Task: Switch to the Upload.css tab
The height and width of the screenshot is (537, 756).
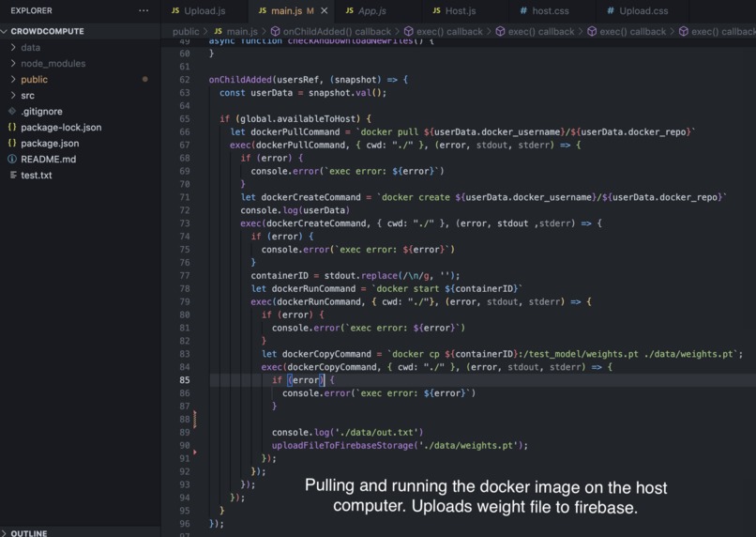Action: 643,10
